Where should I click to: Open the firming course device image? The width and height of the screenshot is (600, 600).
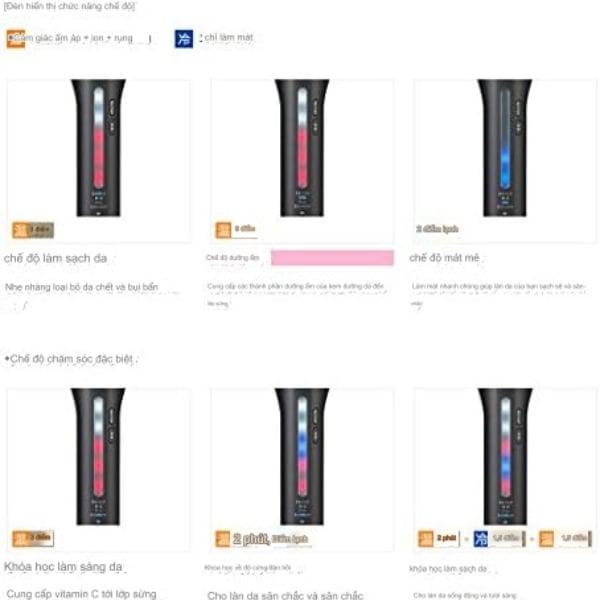302,457
